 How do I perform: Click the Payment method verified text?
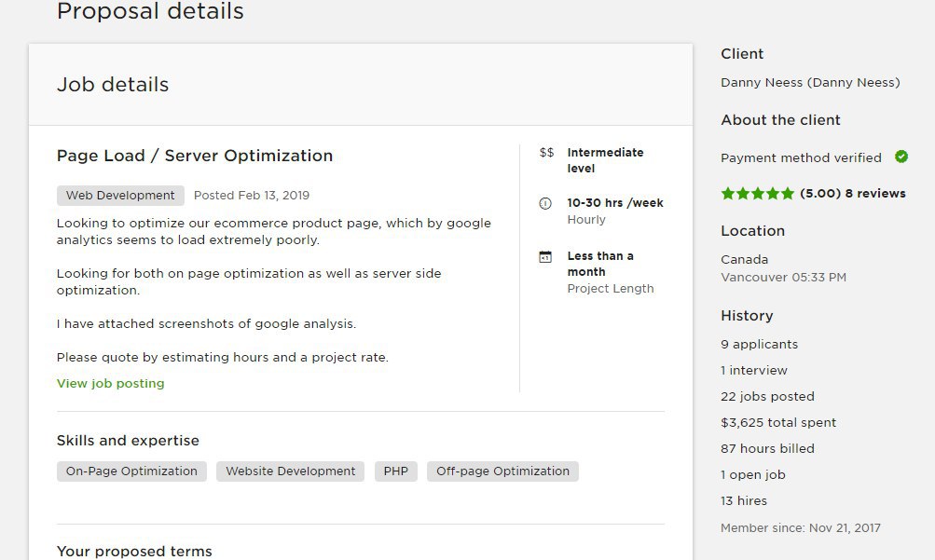coord(801,157)
